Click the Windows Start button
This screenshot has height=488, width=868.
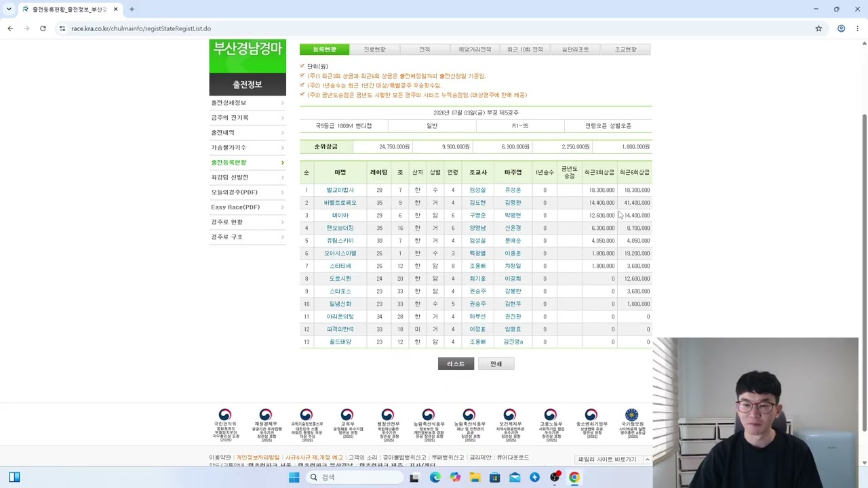[x=294, y=477]
